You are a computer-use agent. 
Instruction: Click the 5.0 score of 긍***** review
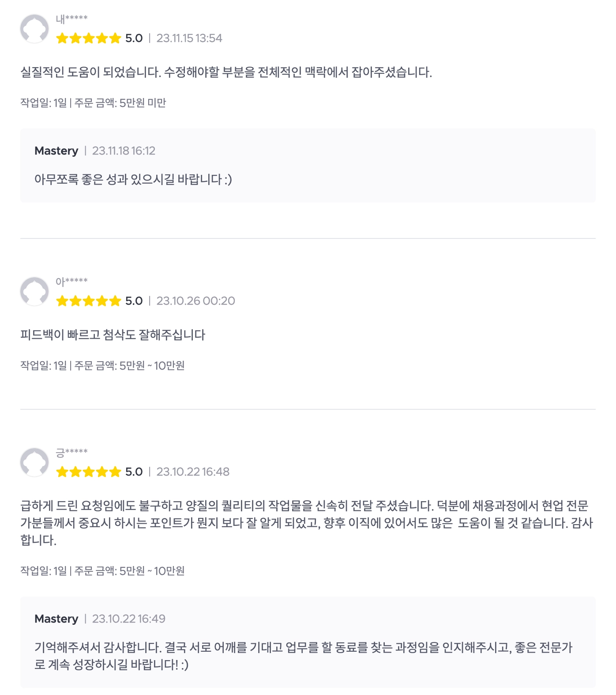pyautogui.click(x=134, y=472)
